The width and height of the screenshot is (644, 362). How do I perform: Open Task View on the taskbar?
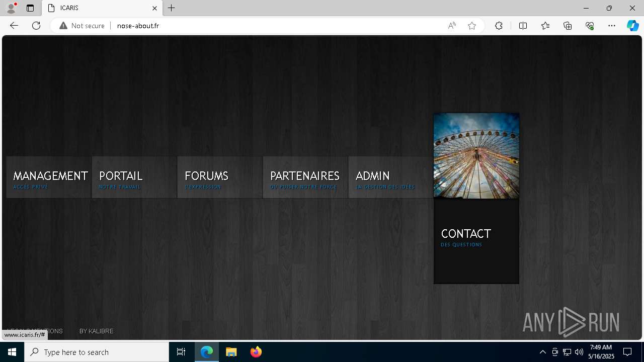[181, 352]
